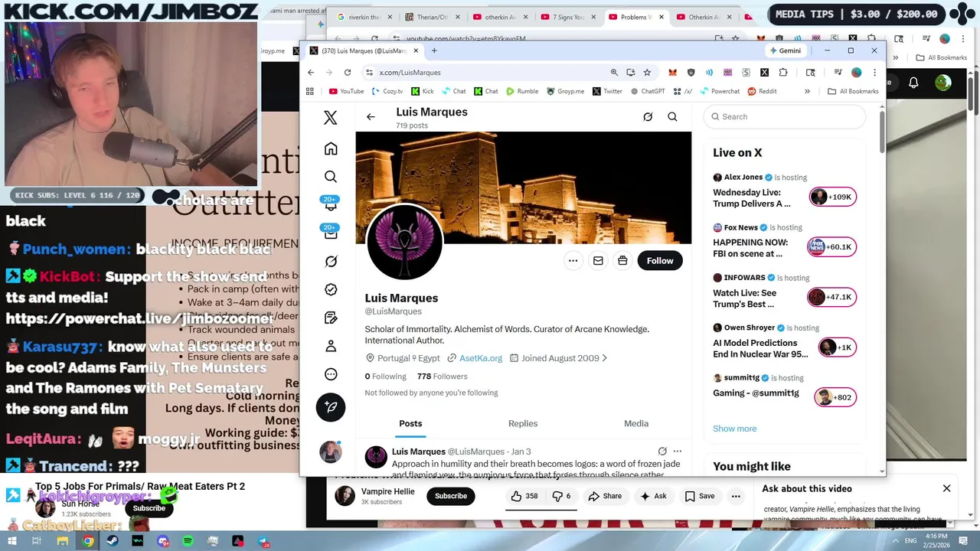Image resolution: width=980 pixels, height=551 pixels.
Task: Open All Bookmarks folder in front window
Action: [853, 91]
